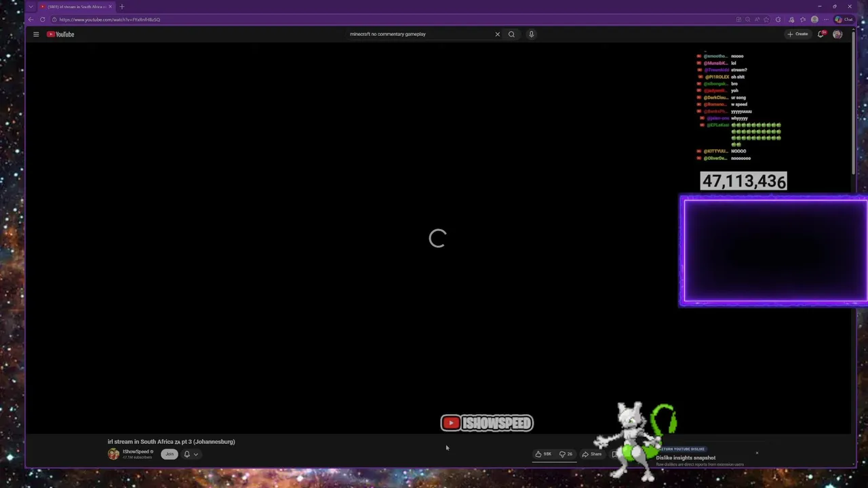Click the Dislike insights snapshot heading

(686, 457)
